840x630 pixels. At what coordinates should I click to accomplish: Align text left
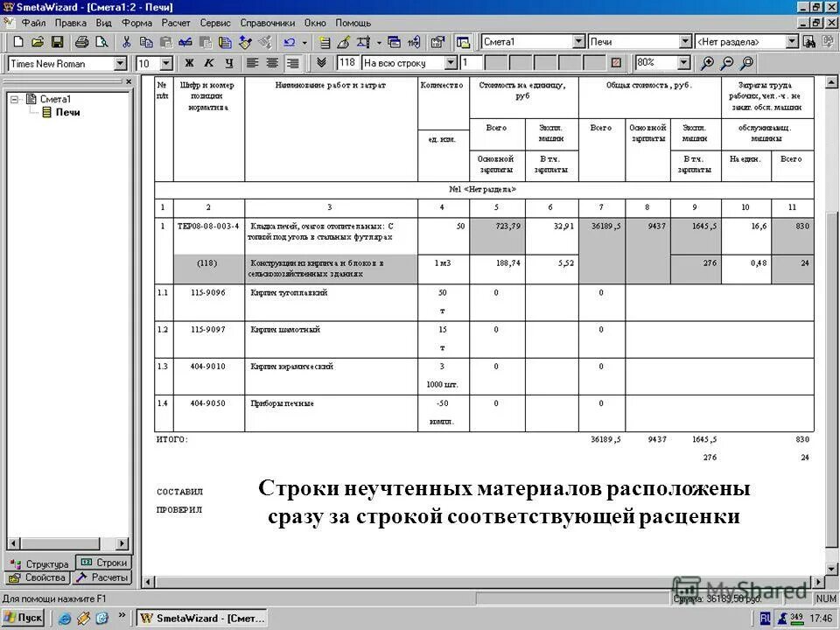252,63
